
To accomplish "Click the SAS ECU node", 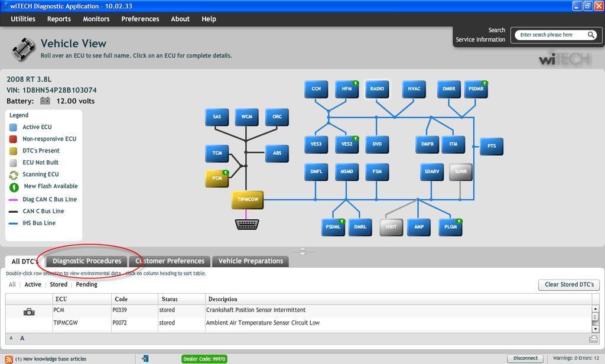I will [217, 117].
